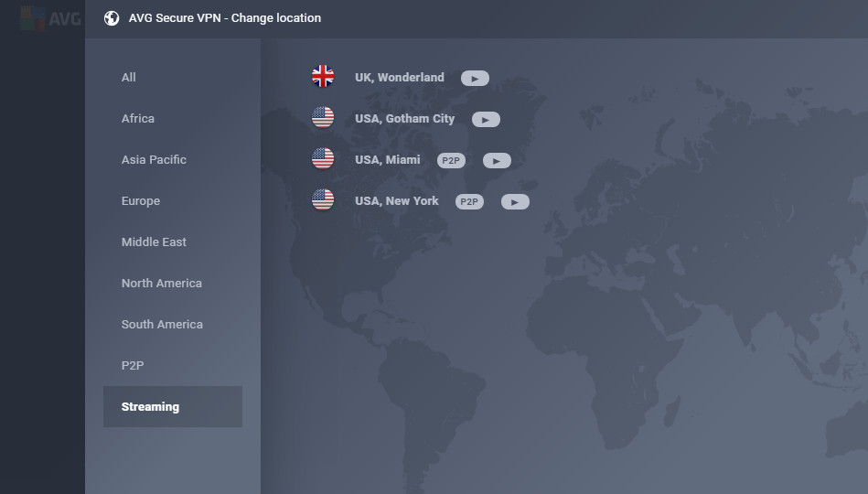868x494 pixels.
Task: Show All locations category
Action: (129, 78)
